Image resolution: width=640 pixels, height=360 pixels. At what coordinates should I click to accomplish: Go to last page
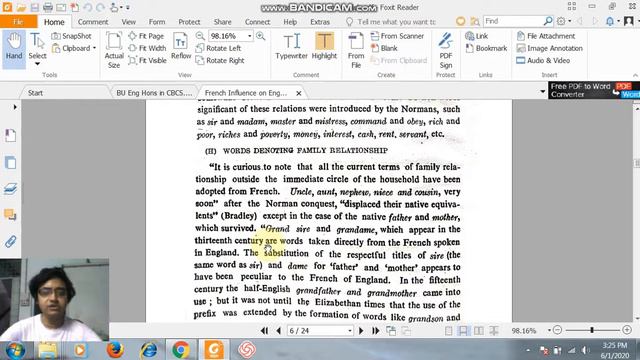point(376,331)
